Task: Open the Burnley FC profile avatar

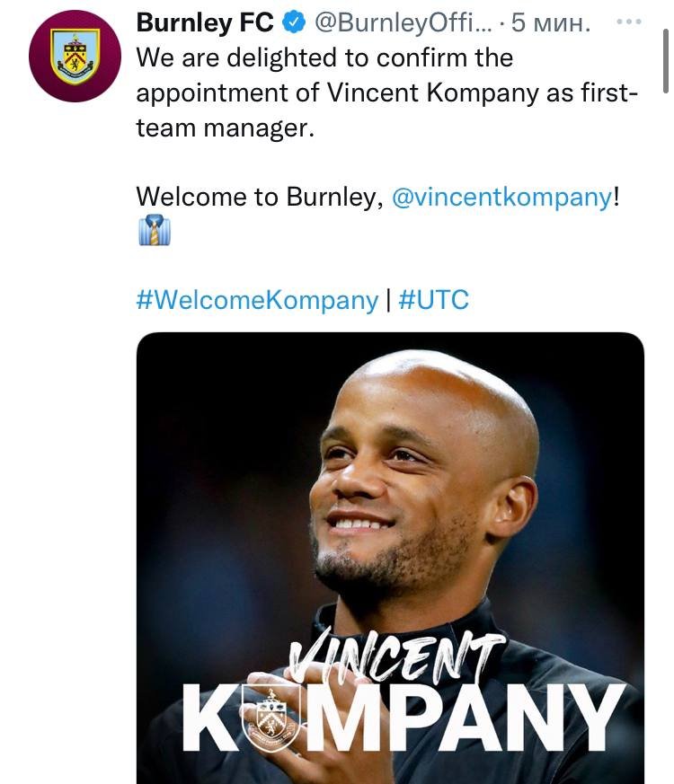Action: 75,56
